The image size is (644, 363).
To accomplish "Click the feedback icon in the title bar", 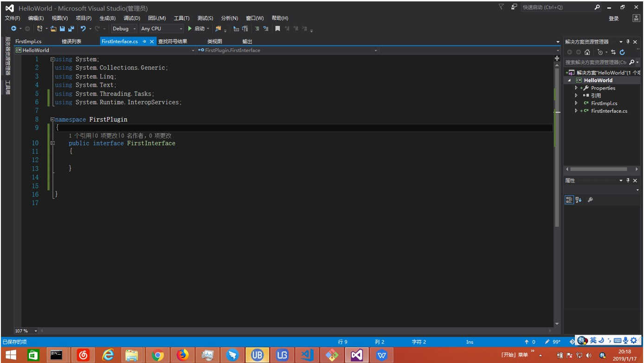I will 514,7.
